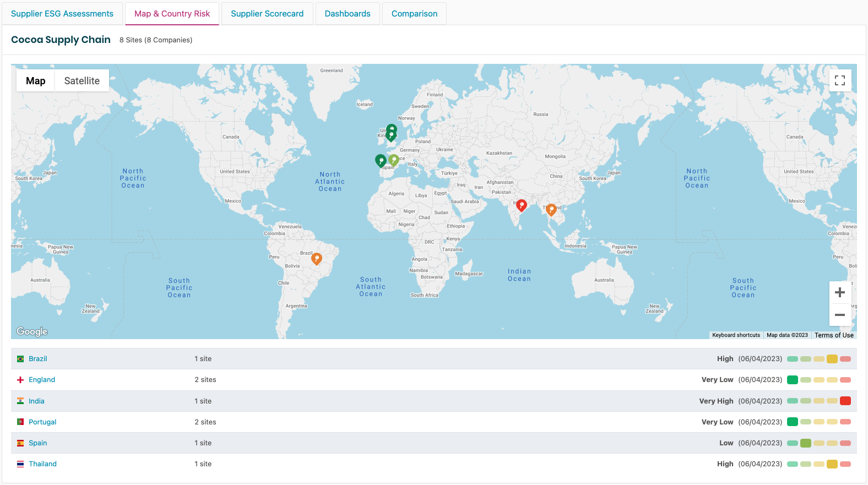Open the Brazil country link
Viewport: 868px width, 485px height.
pyautogui.click(x=38, y=359)
